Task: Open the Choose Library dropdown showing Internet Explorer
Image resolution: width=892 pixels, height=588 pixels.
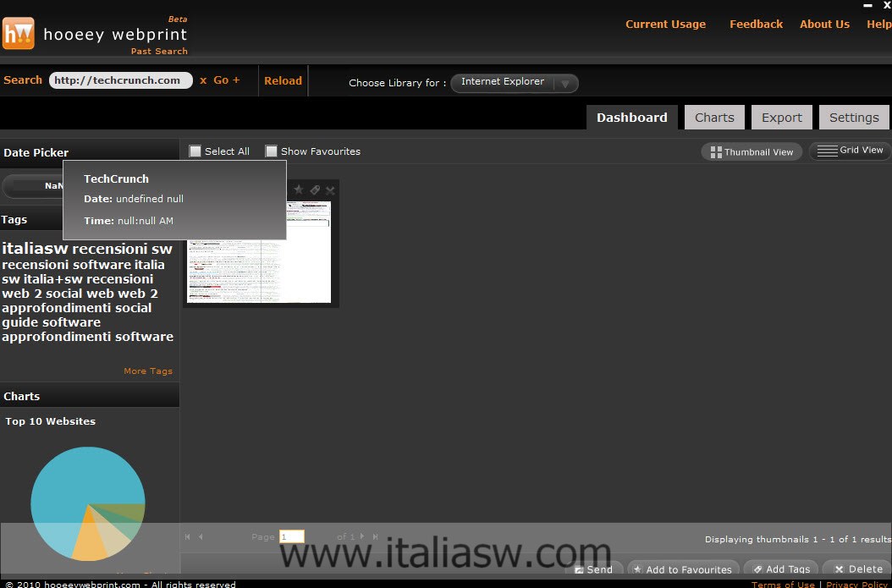Action: [x=515, y=83]
